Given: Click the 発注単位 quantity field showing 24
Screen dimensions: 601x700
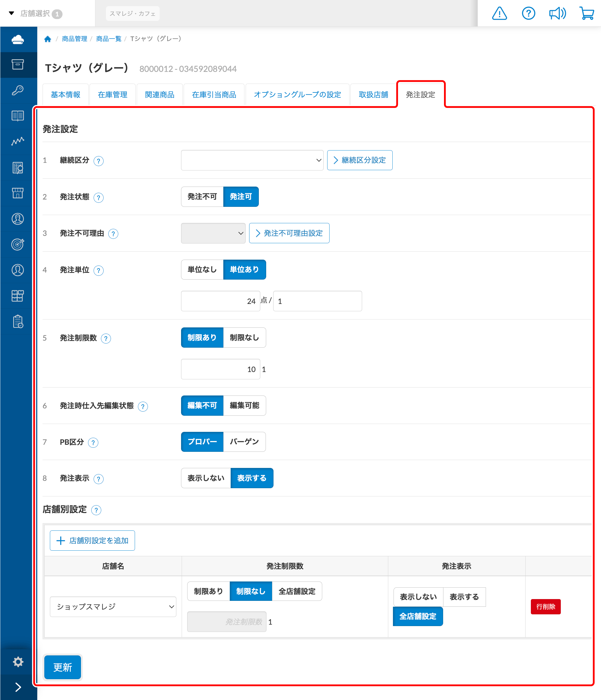Looking at the screenshot, I should 220,301.
